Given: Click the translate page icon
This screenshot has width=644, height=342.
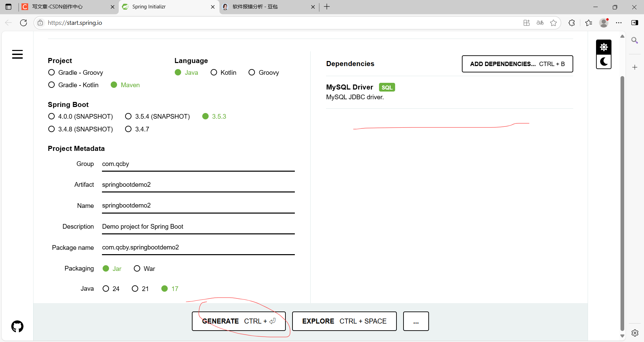Looking at the screenshot, I should tap(540, 23).
